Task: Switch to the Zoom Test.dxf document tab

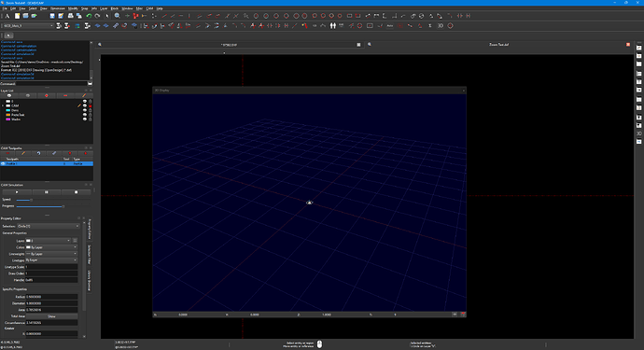Action: pyautogui.click(x=498, y=45)
